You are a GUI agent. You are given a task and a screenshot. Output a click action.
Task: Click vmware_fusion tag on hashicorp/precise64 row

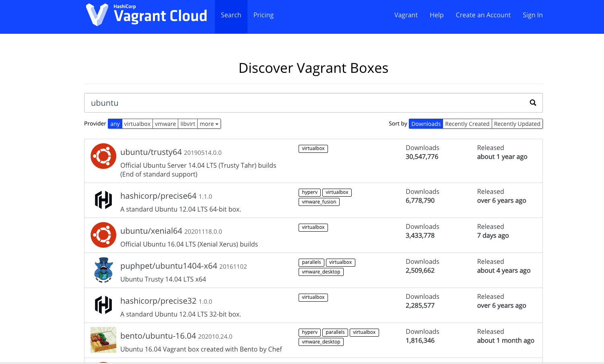click(x=319, y=202)
